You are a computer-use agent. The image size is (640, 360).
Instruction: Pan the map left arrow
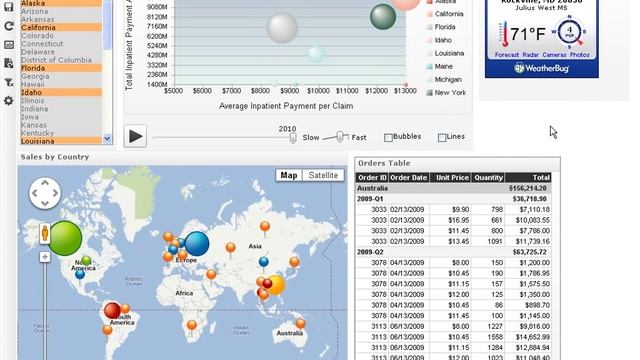[35, 193]
